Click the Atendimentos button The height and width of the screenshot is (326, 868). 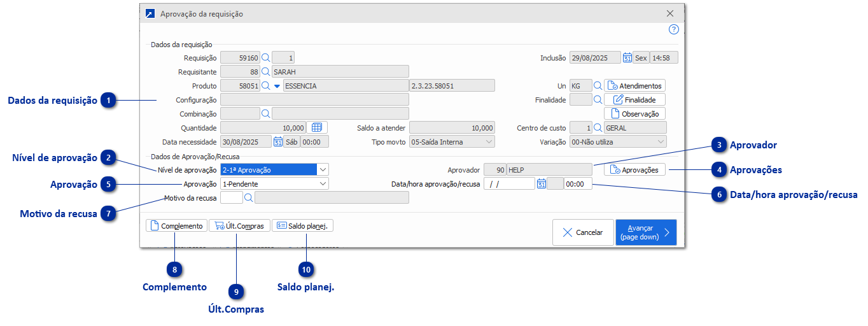(x=634, y=86)
